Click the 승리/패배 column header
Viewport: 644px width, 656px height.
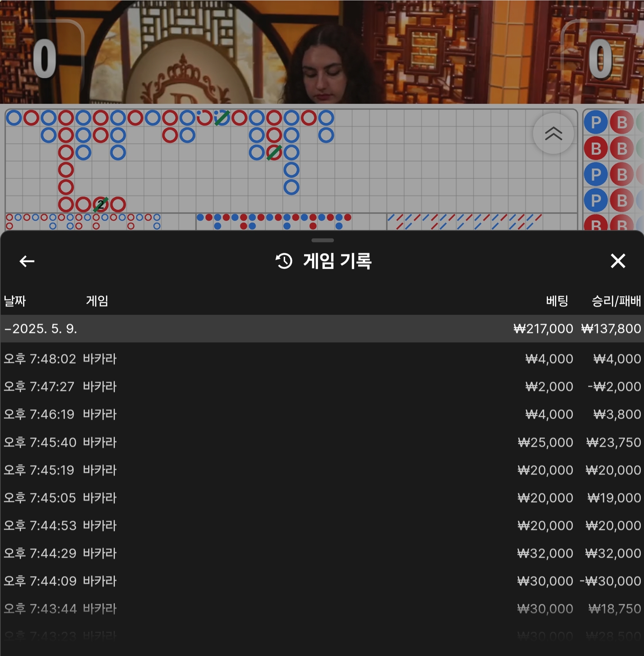point(616,301)
